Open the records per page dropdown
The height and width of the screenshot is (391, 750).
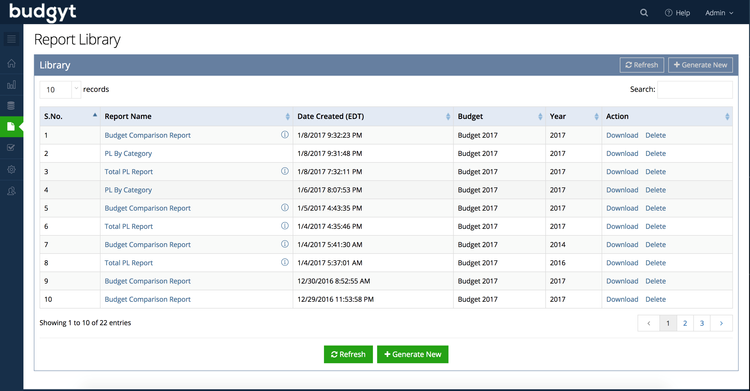point(60,89)
